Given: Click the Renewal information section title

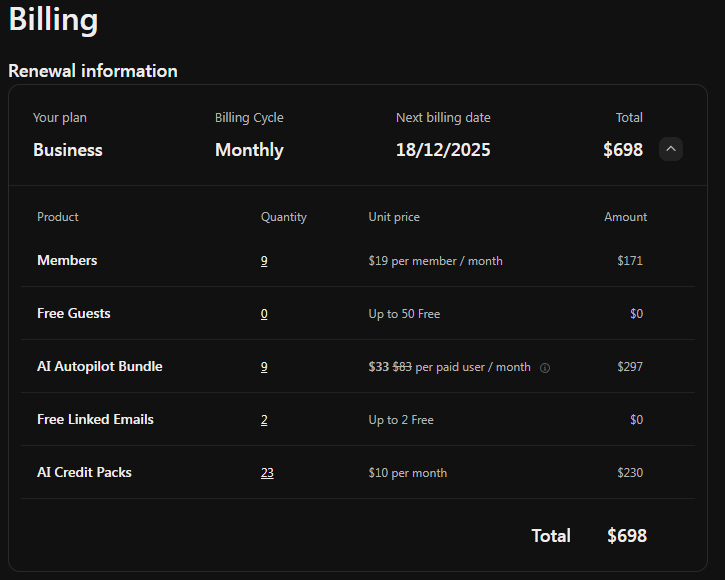Looking at the screenshot, I should point(93,71).
